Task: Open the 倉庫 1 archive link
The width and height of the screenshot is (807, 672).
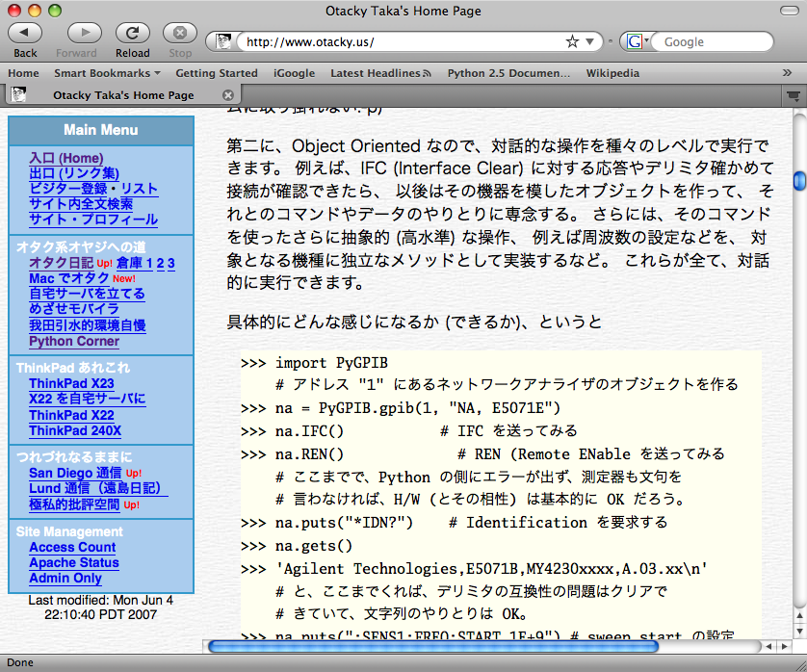Action: (x=134, y=263)
